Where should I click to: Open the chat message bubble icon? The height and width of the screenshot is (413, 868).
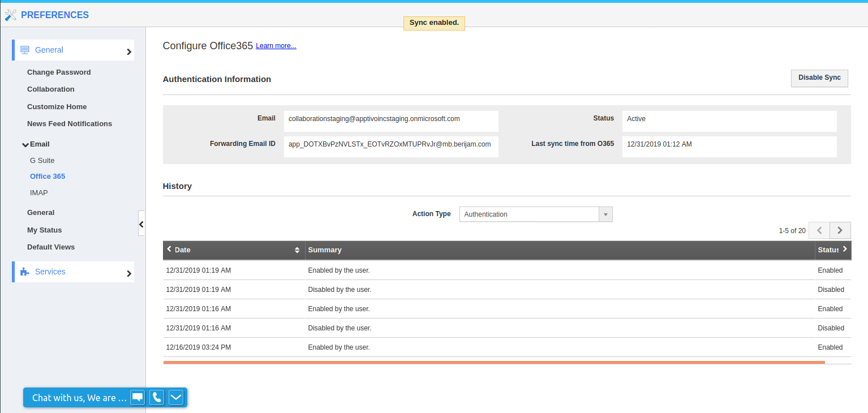click(x=137, y=398)
